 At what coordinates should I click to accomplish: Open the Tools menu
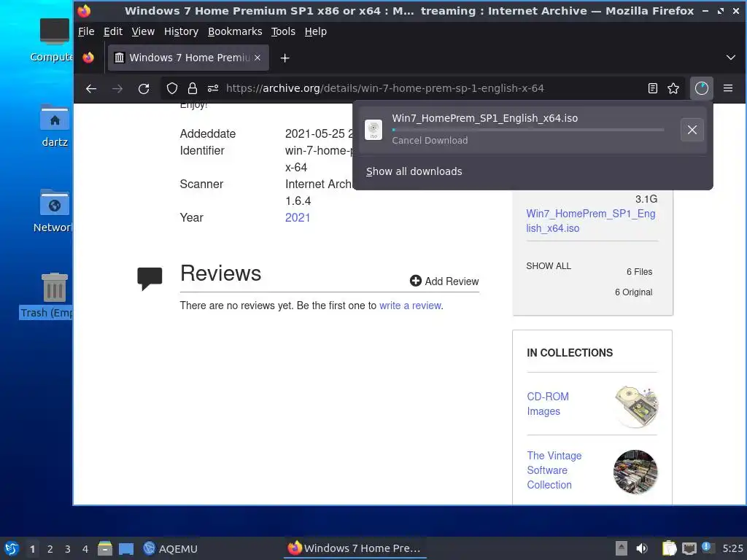283,31
